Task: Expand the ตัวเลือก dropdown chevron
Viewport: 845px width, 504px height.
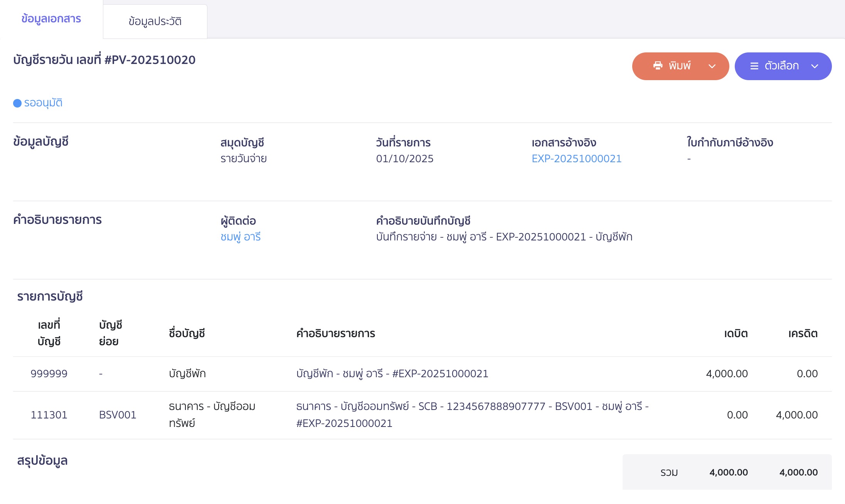Action: [x=815, y=66]
